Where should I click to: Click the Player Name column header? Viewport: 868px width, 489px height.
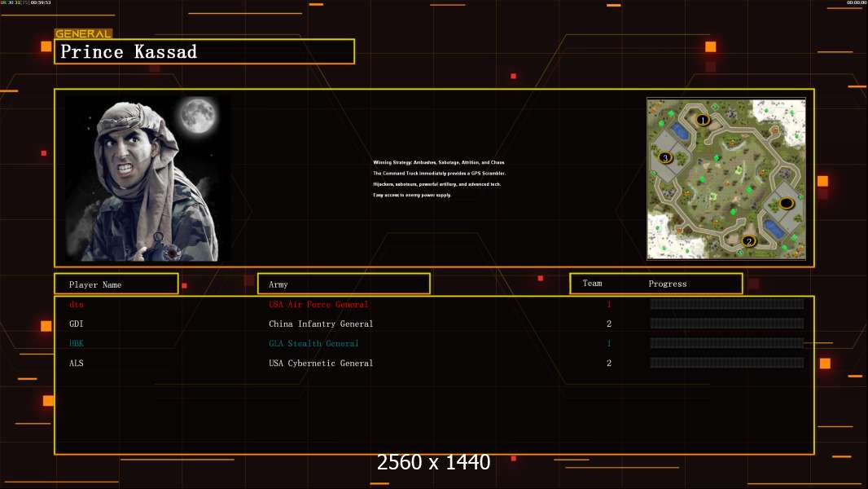pyautogui.click(x=116, y=284)
